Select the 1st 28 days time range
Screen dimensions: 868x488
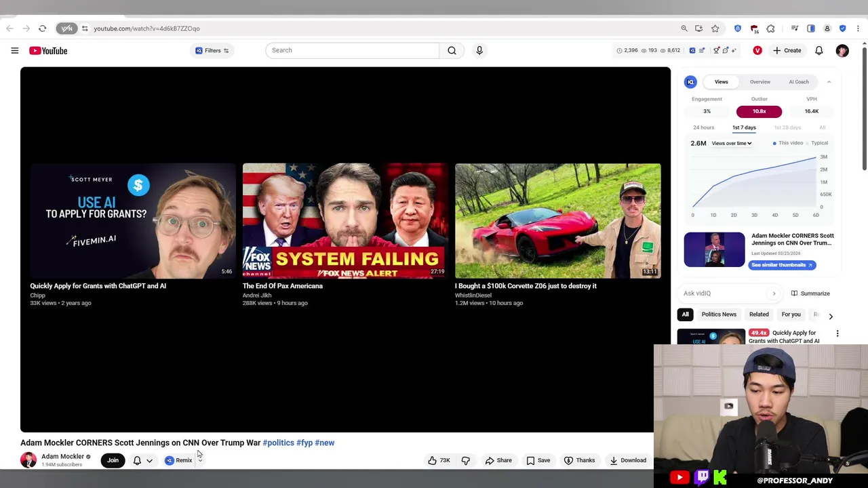787,127
